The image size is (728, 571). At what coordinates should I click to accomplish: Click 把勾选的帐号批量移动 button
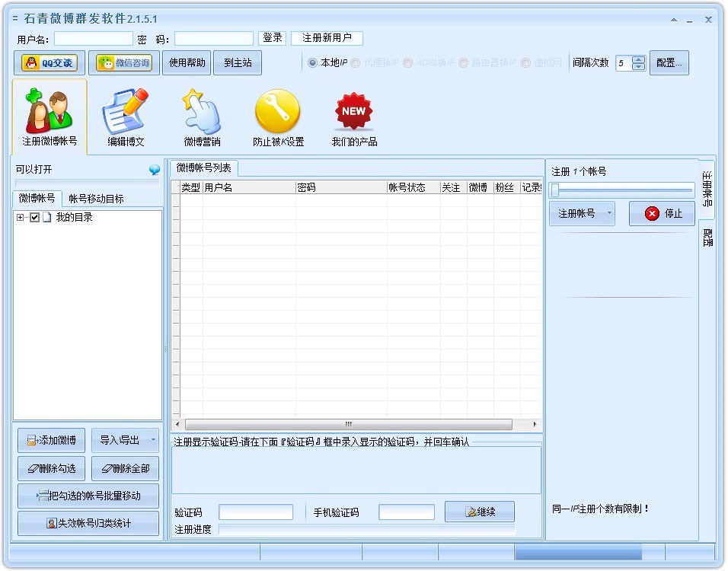88,496
